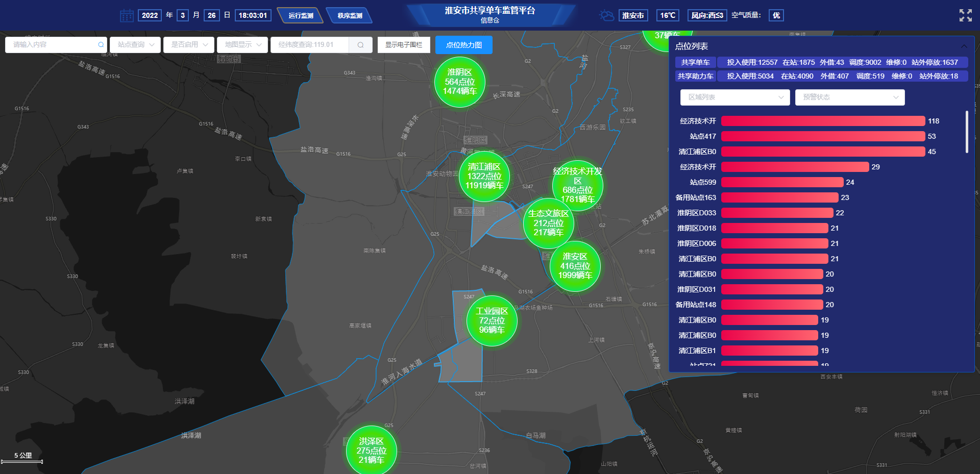980x474 pixels.
Task: Click the 站点417 bar with value 53
Action: (823, 136)
